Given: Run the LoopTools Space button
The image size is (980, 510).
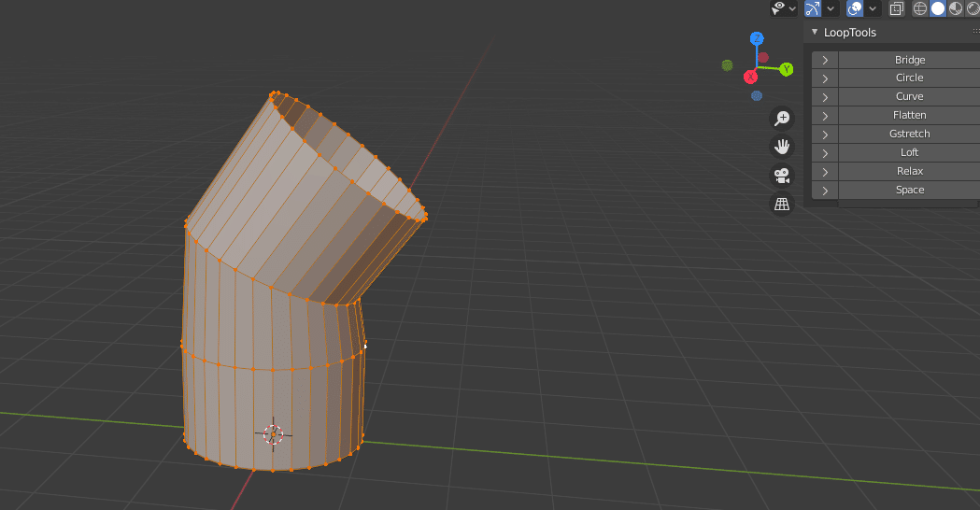Looking at the screenshot, I should coord(909,191).
